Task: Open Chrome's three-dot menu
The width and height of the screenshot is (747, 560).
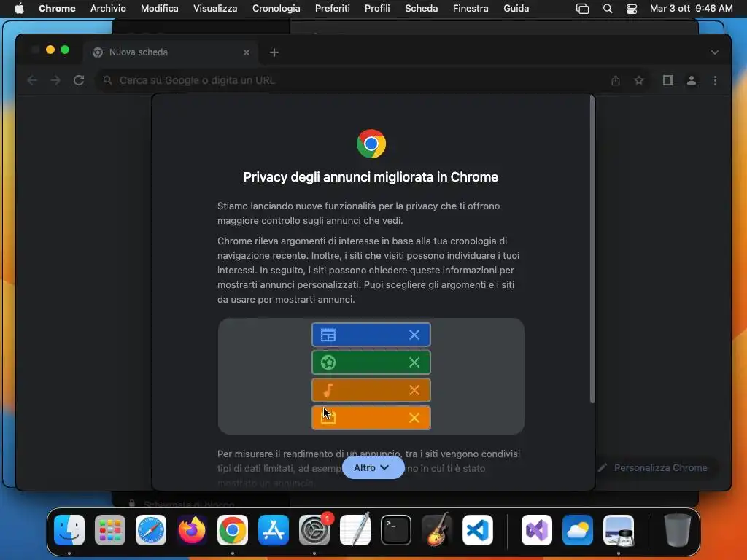Action: (715, 80)
